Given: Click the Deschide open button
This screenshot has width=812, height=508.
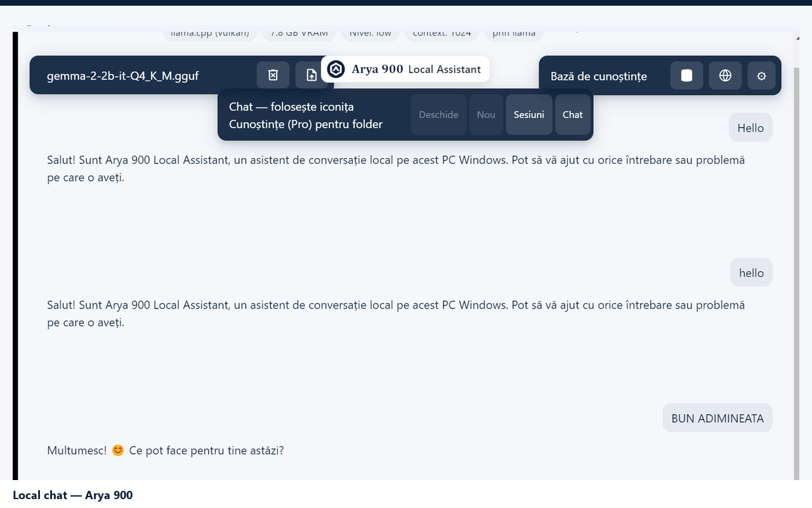Looking at the screenshot, I should pyautogui.click(x=438, y=115).
